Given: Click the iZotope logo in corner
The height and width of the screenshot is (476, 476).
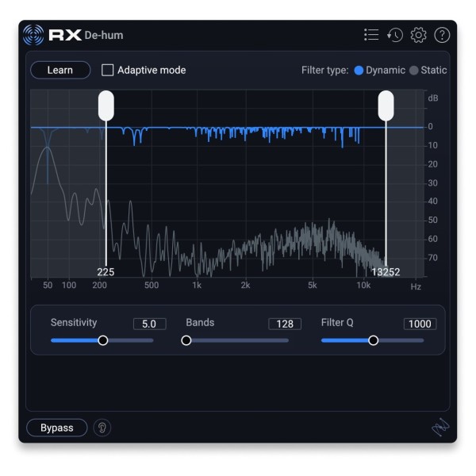Looking at the screenshot, I should click(440, 427).
